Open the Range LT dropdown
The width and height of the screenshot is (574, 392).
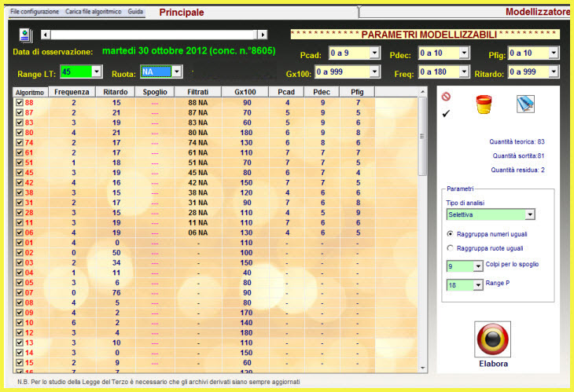(x=97, y=71)
